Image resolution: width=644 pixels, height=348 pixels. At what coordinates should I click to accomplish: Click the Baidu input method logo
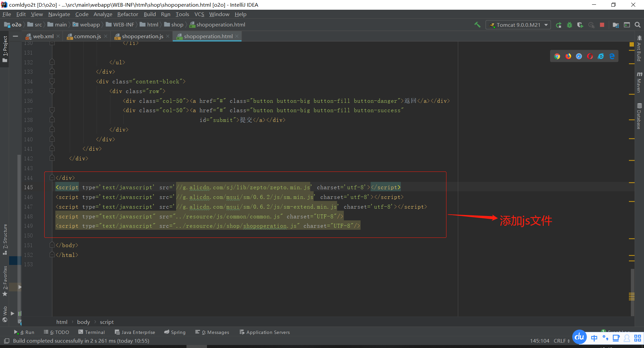coord(579,337)
